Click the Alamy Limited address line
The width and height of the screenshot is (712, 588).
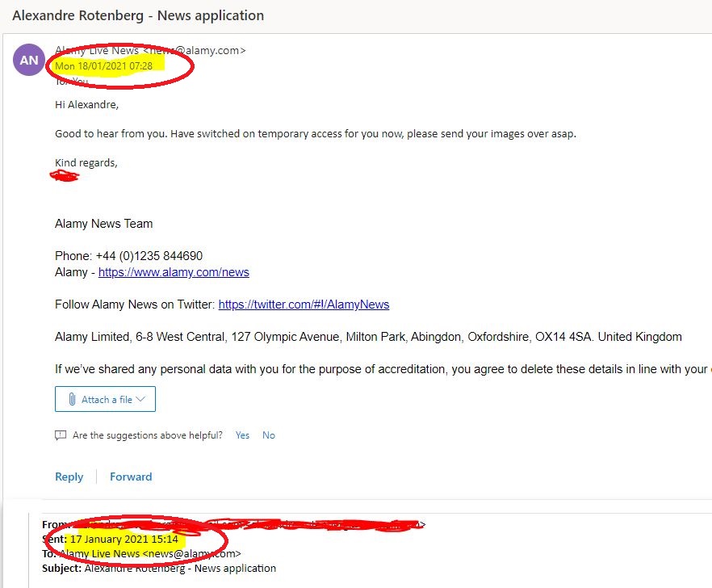(x=367, y=337)
